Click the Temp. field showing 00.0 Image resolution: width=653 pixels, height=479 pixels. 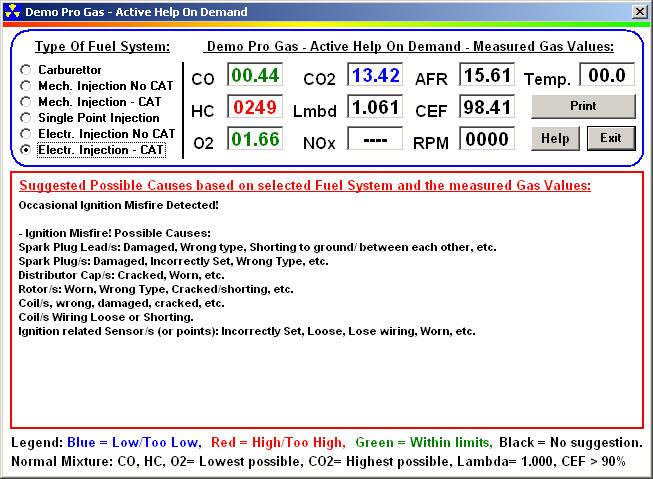(607, 75)
